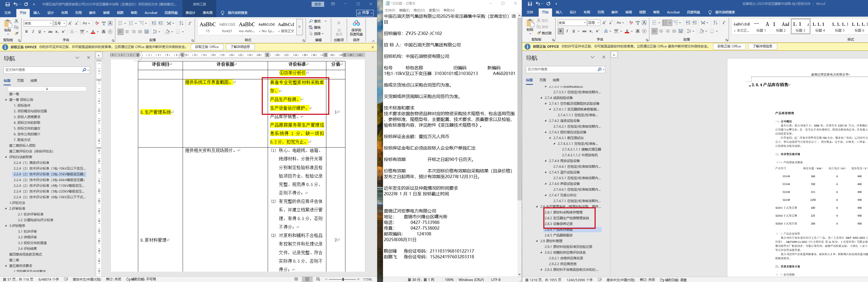This screenshot has height=282, width=868.
Task: Open font size dropdown in right Word
Action: (598, 23)
